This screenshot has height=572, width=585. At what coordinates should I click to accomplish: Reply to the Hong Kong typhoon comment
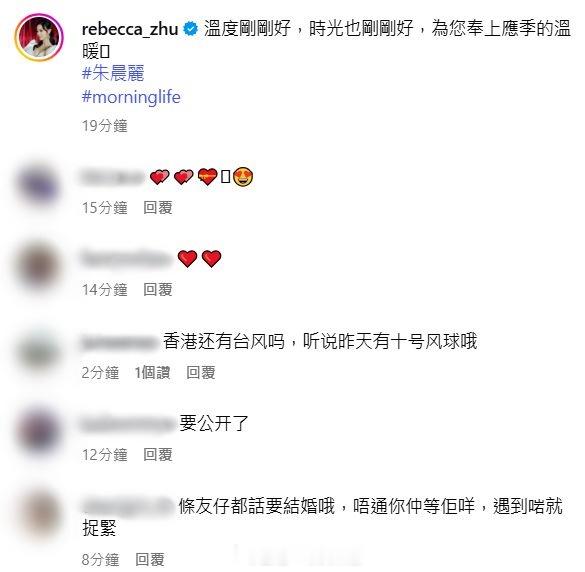201,372
